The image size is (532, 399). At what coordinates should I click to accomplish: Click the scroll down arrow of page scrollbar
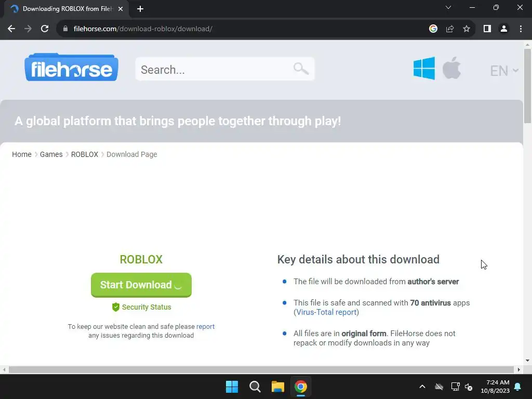click(x=527, y=361)
